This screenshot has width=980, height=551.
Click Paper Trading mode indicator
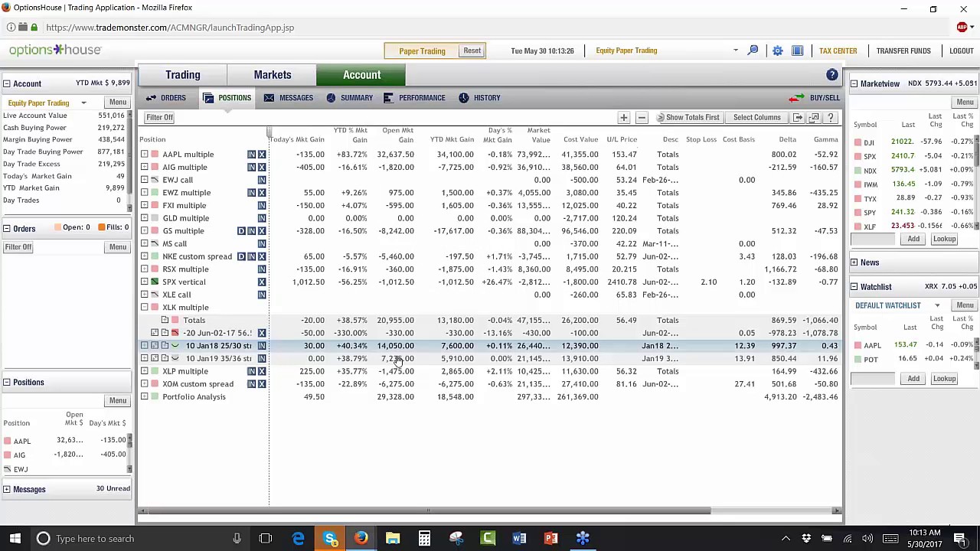pyautogui.click(x=422, y=51)
